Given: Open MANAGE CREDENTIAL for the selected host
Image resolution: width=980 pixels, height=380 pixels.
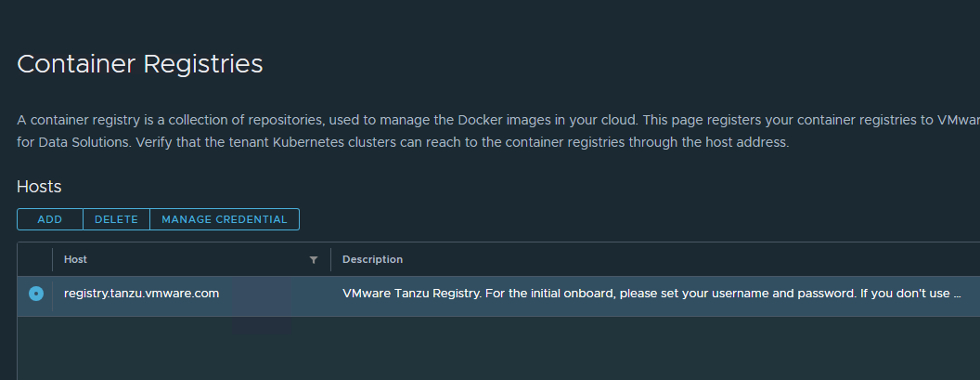Looking at the screenshot, I should coord(225,219).
